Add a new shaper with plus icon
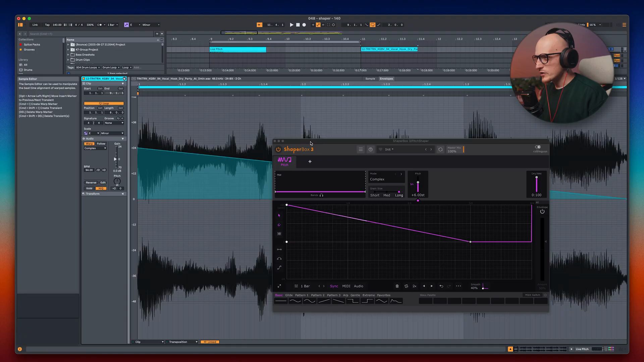 (310, 162)
